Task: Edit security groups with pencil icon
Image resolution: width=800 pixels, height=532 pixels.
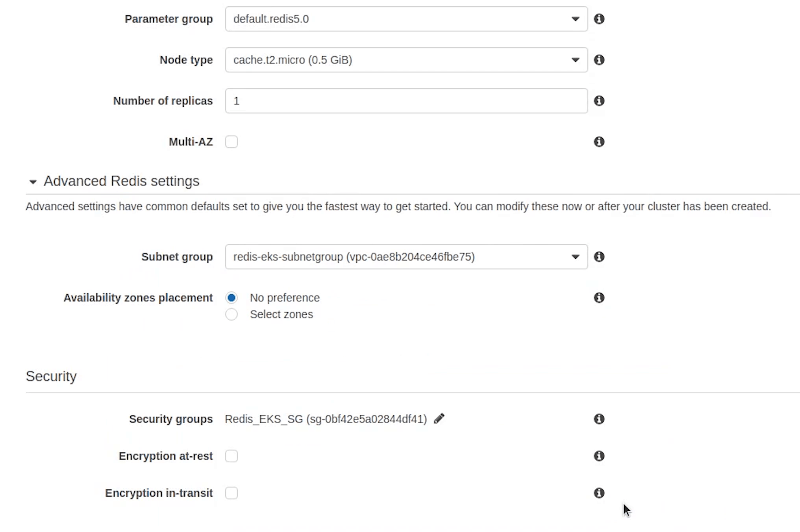Action: pyautogui.click(x=439, y=419)
